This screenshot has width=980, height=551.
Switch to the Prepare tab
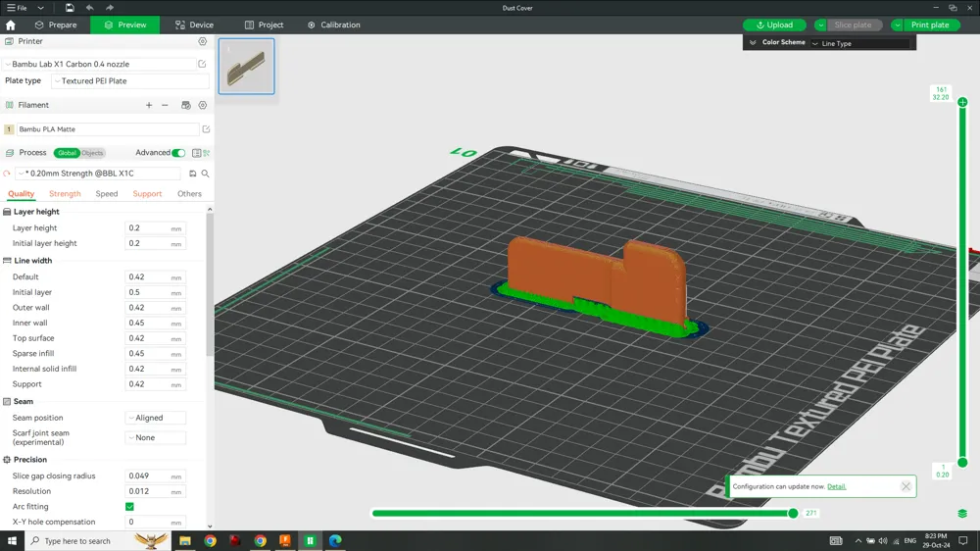click(56, 25)
